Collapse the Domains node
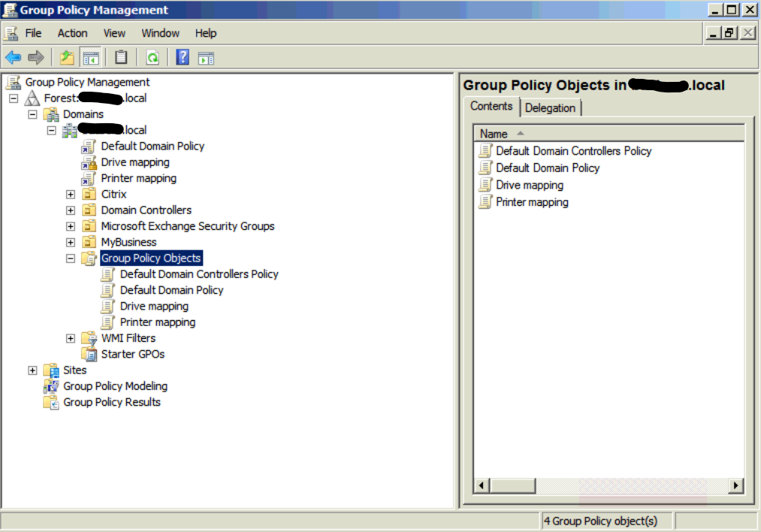Image resolution: width=761 pixels, height=532 pixels. click(x=31, y=113)
